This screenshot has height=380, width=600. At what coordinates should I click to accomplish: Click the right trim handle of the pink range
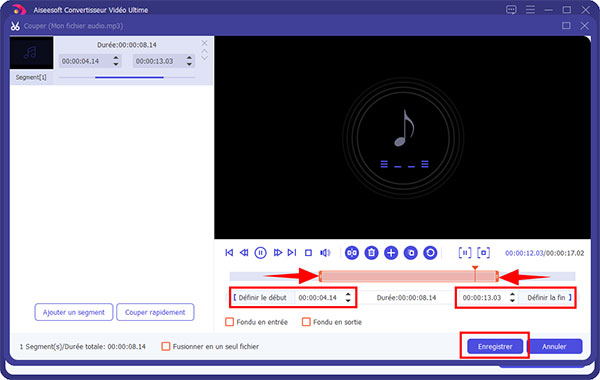tap(497, 276)
